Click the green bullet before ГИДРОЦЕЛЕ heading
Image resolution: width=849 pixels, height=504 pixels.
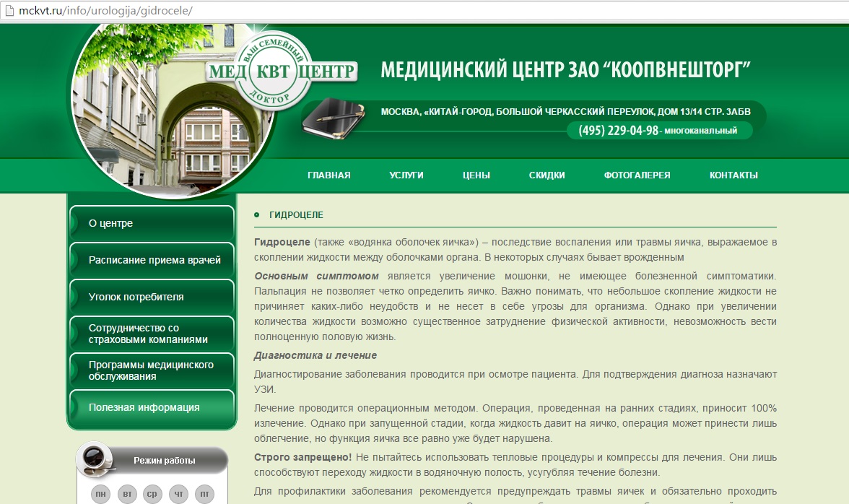click(x=257, y=215)
